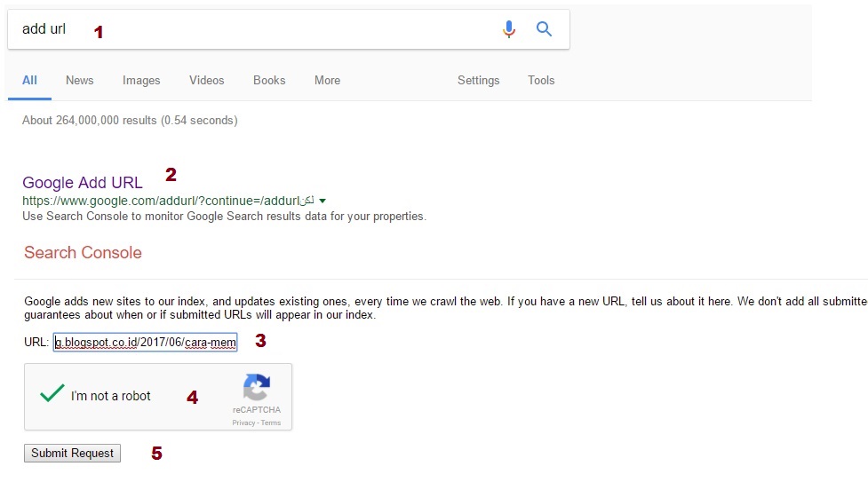Click the 'I'm not a robot' label
Viewport: 868px width, 482px height.
pyautogui.click(x=111, y=396)
